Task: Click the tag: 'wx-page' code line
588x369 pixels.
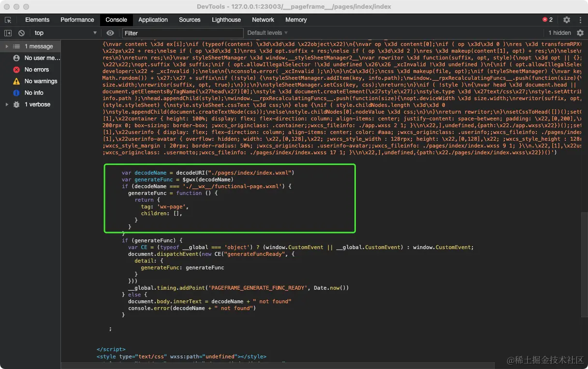Action: [164, 207]
